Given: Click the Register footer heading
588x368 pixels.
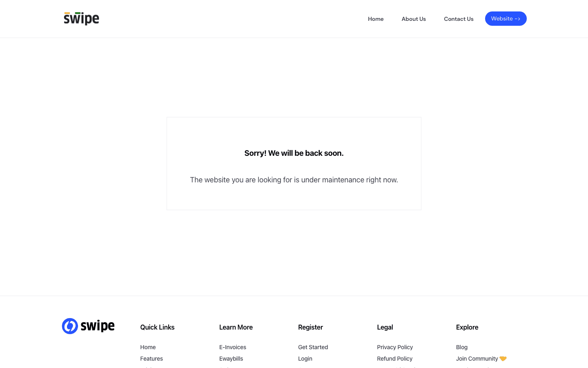Looking at the screenshot, I should click(310, 327).
